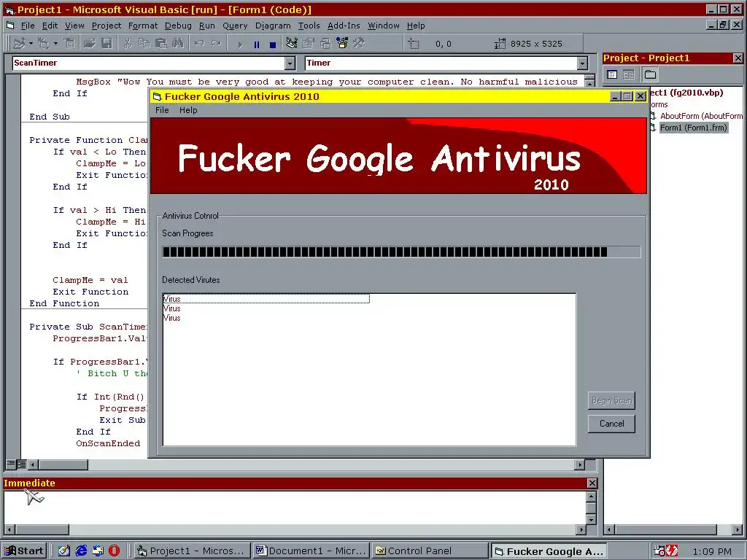Open the Help menu in Visual Basic
This screenshot has height=560, width=747.
click(x=416, y=26)
